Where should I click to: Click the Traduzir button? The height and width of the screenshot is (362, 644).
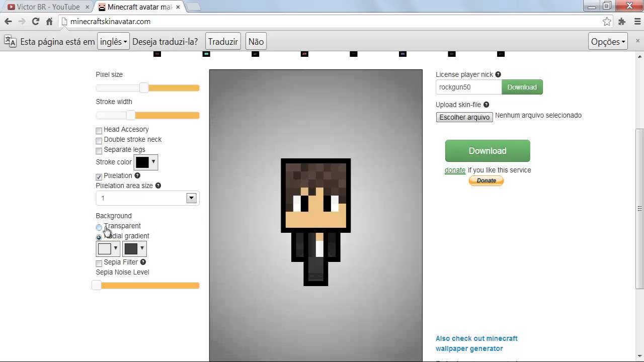click(223, 42)
